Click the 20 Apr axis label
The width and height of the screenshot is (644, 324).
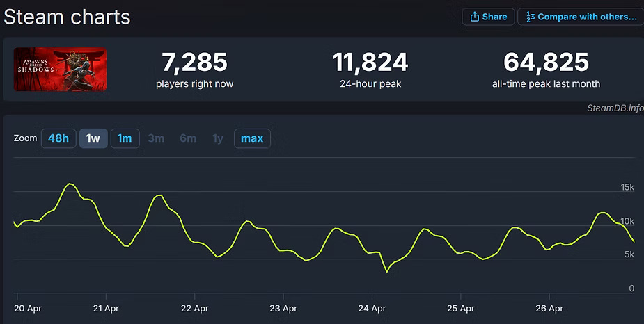(28, 309)
